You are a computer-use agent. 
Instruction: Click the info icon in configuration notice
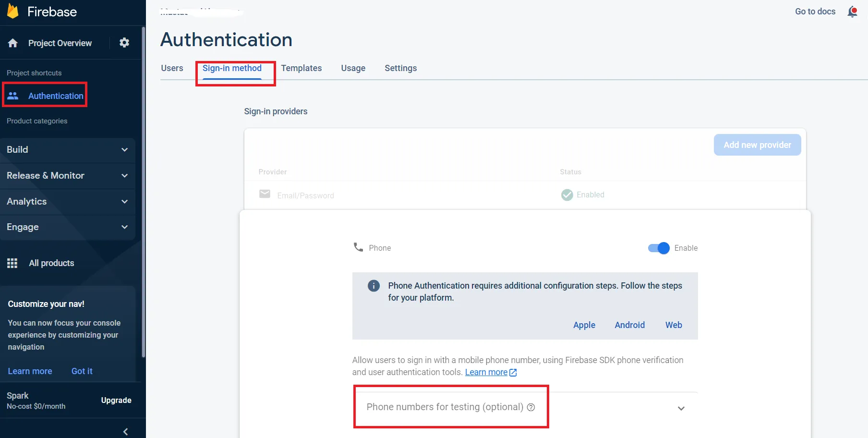pyautogui.click(x=374, y=286)
